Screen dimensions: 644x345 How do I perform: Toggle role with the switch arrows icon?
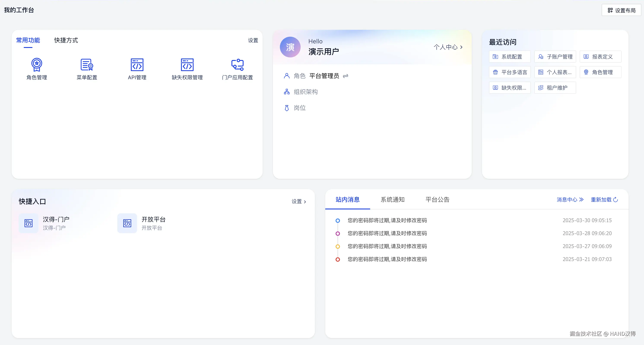[346, 76]
